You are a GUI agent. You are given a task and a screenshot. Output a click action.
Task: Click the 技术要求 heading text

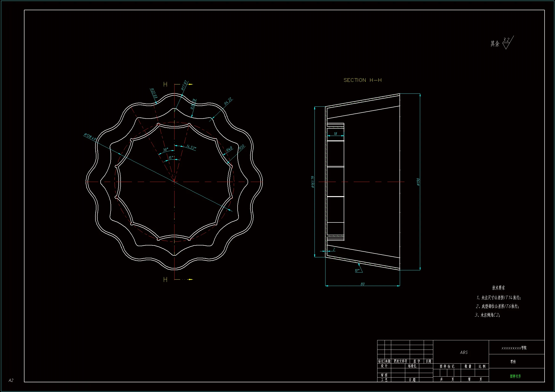pyautogui.click(x=499, y=288)
